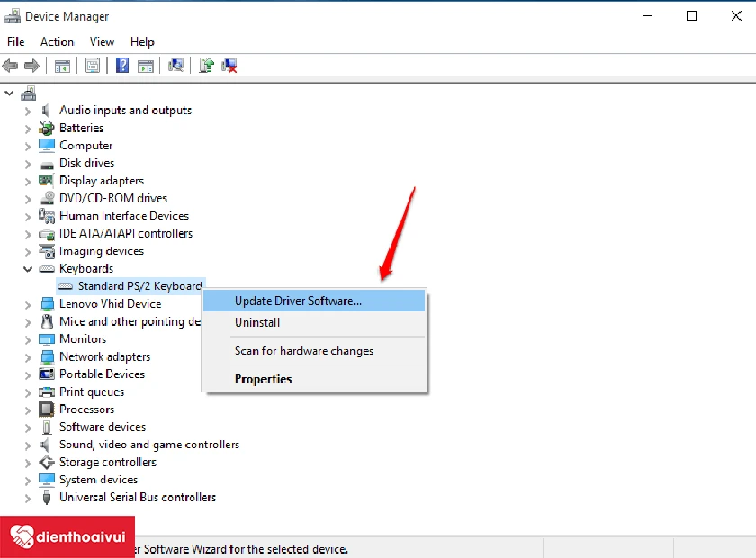The image size is (756, 558).
Task: Click the blue Help toolbar icon
Action: (x=122, y=65)
